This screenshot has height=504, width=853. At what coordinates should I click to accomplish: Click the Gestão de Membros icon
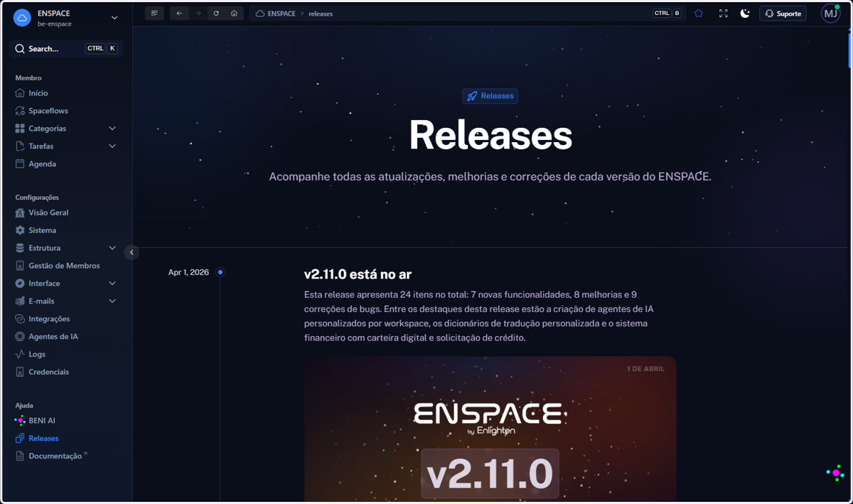point(20,266)
